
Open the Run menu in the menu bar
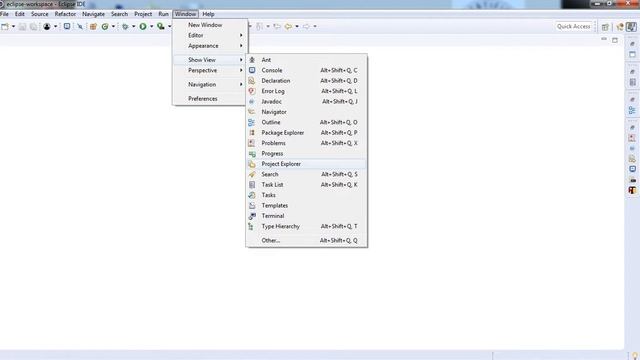[x=163, y=14]
